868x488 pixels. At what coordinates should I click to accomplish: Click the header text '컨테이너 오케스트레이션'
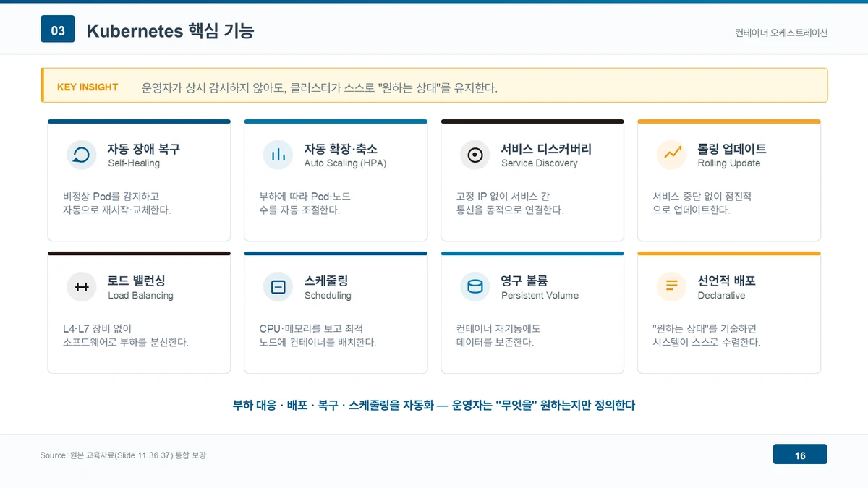pos(781,33)
